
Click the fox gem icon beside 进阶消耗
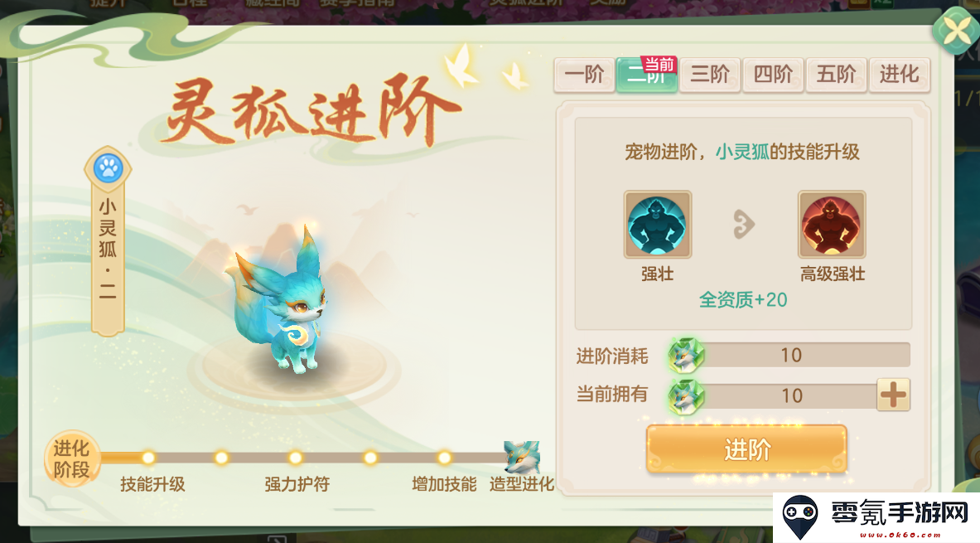686,356
